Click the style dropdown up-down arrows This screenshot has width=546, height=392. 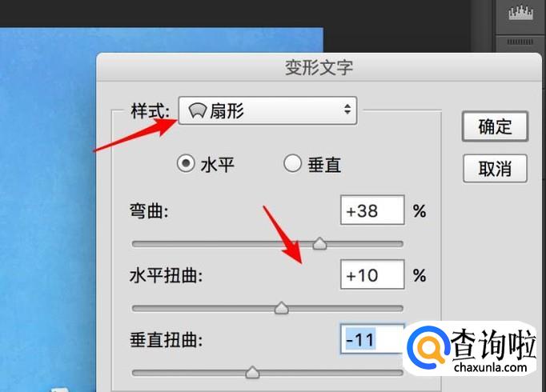coord(347,110)
